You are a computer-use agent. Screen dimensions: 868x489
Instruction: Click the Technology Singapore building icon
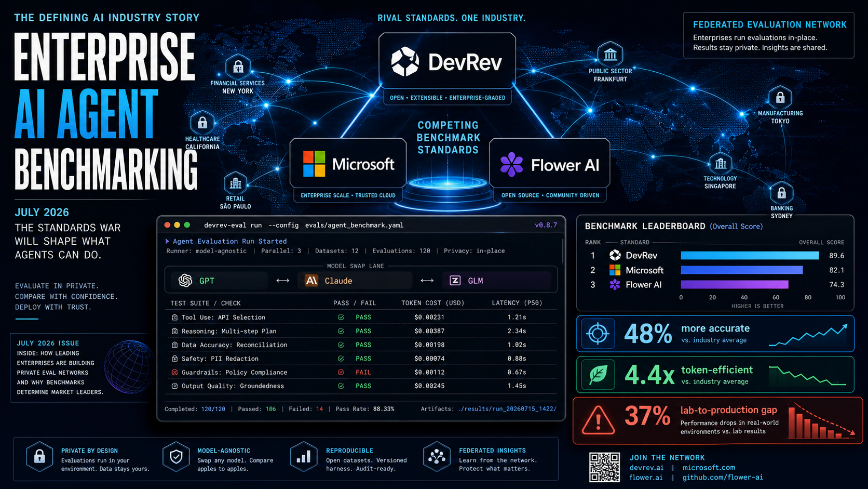pos(721,164)
